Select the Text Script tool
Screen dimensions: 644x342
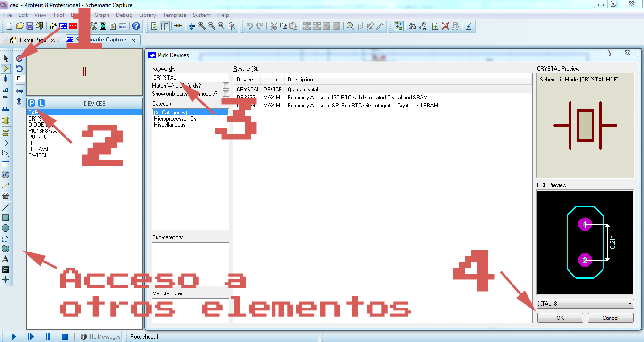[x=6, y=99]
